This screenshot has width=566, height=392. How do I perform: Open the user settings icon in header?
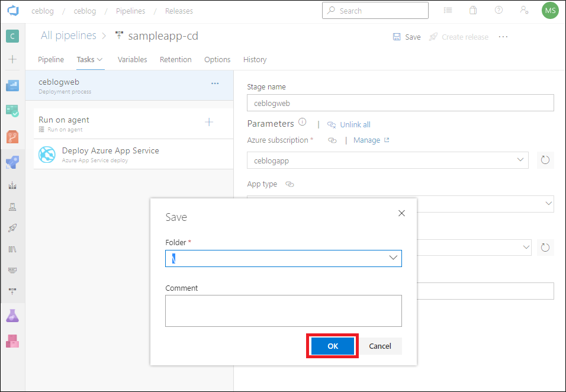point(524,11)
